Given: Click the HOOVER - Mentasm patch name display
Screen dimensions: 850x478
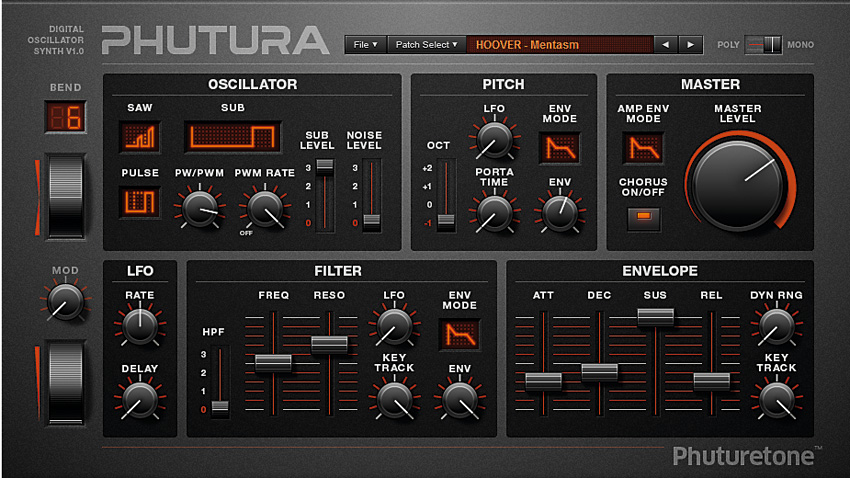Looking at the screenshot, I should (x=559, y=45).
